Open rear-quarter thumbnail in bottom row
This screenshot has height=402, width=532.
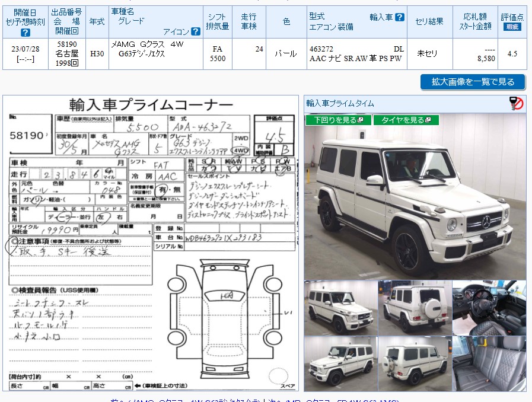coord(415,363)
